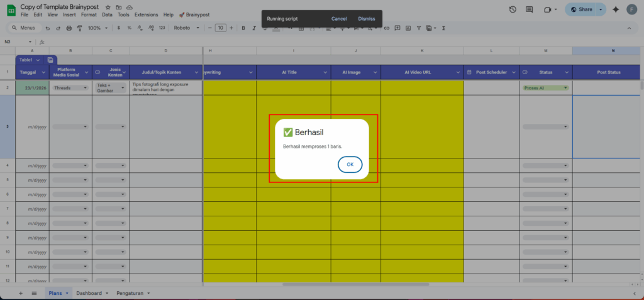The width and height of the screenshot is (644, 300).
Task: Collapse the toolbar with chevron arrow
Action: click(x=632, y=28)
